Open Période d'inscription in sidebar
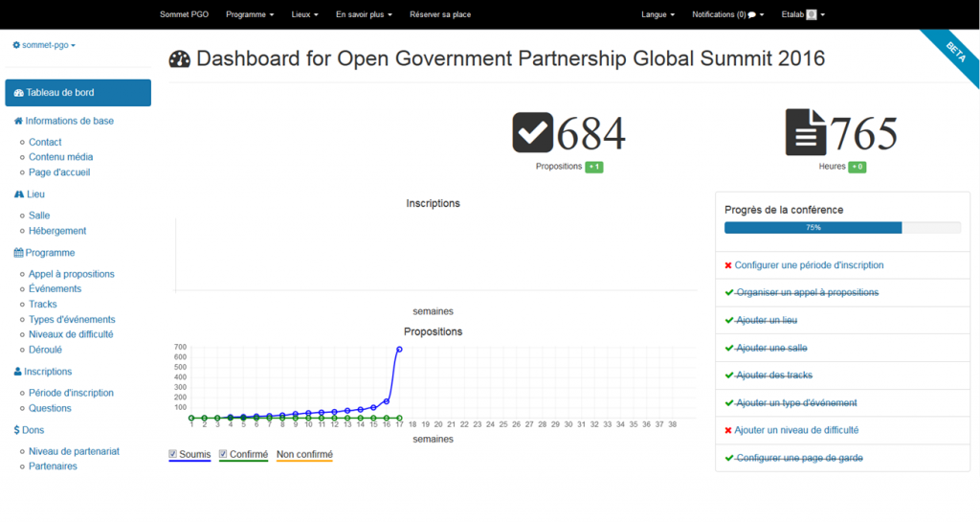980x523 pixels. click(x=71, y=393)
